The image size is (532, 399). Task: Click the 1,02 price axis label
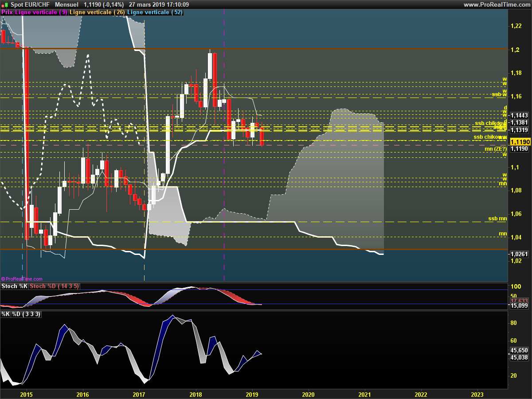tap(516, 261)
